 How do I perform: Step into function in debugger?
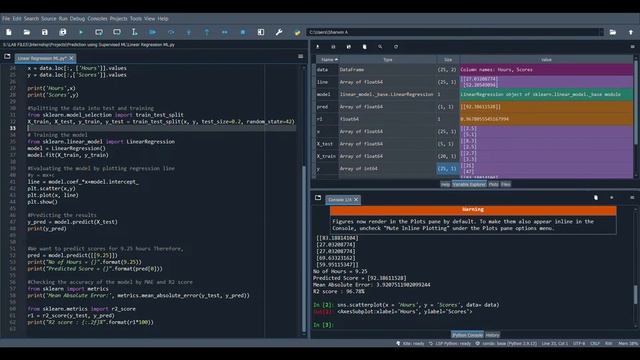[189, 32]
